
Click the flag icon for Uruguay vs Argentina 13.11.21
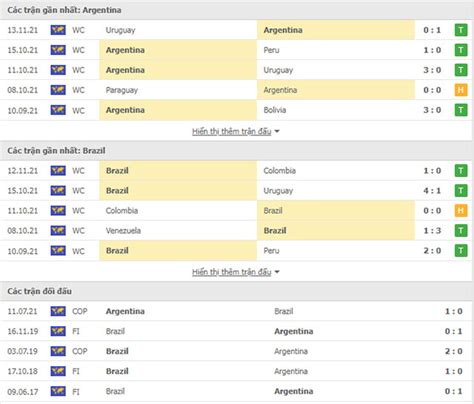(x=58, y=30)
